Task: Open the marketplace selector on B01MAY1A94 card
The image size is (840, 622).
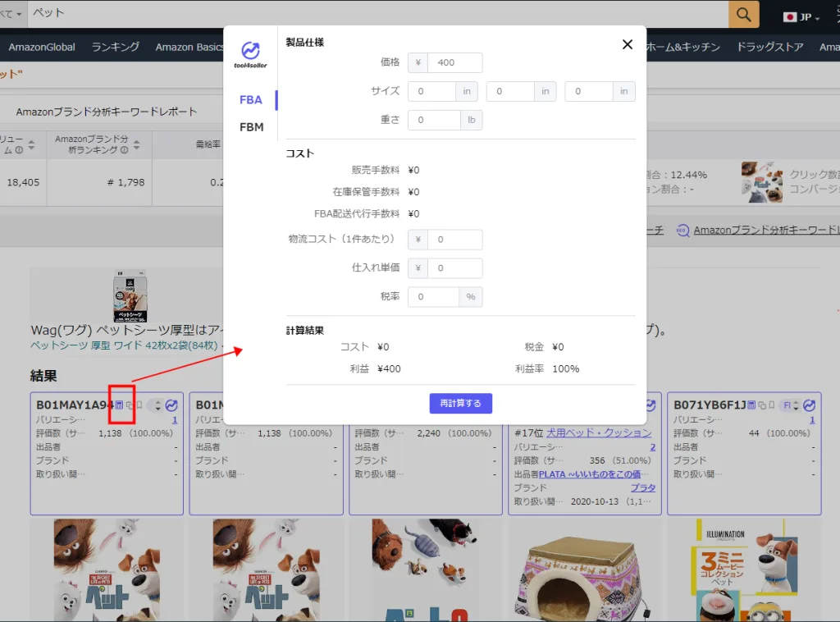Action: tap(155, 405)
